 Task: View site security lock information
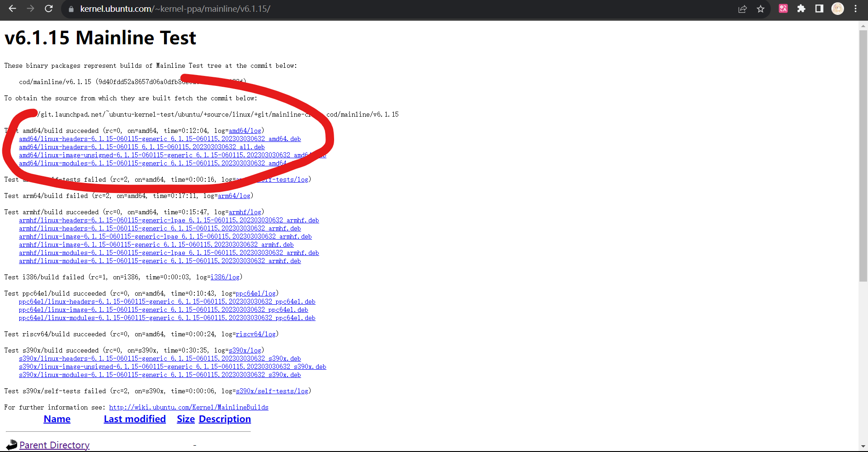click(x=71, y=9)
